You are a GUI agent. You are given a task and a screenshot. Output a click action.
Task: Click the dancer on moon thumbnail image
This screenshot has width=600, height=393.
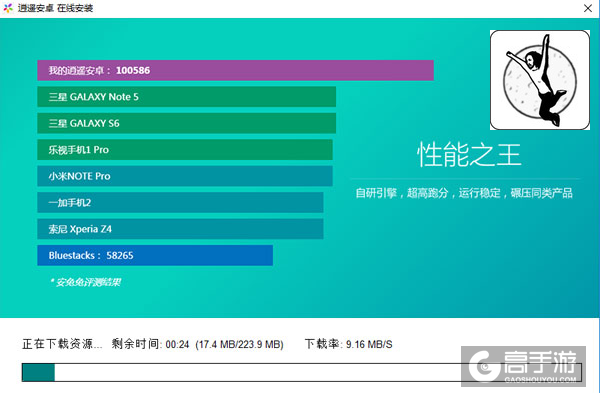coord(540,80)
